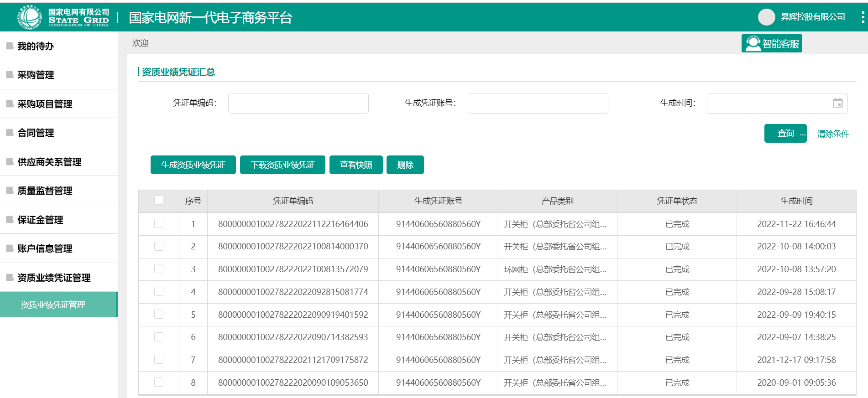Click the icon beside 我的待办
This screenshot has width=868, height=398.
pos(10,46)
